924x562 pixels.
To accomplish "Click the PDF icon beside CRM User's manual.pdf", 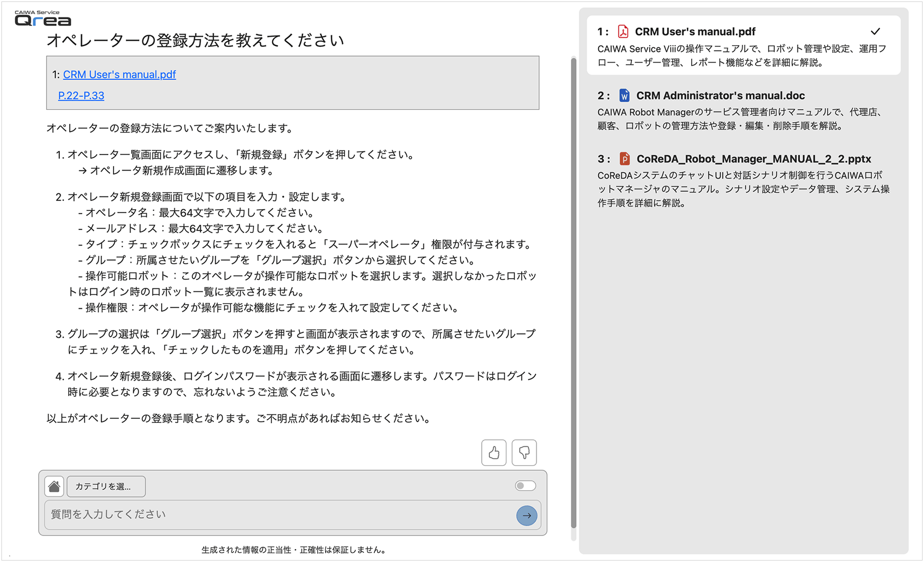I will [624, 31].
